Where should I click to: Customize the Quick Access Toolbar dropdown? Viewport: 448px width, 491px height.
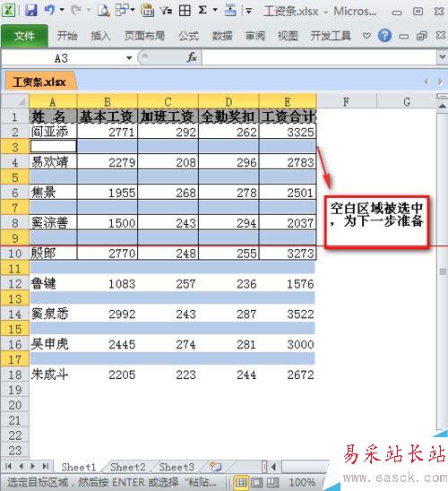[248, 12]
